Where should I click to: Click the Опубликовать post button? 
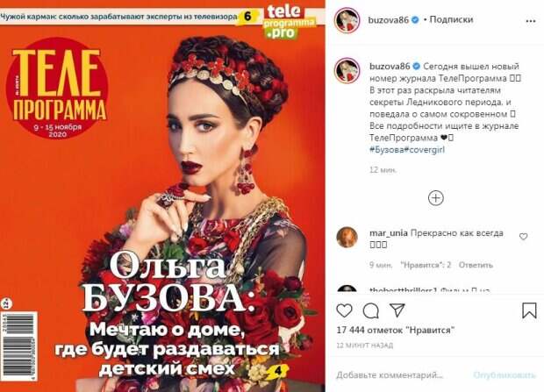505,375
